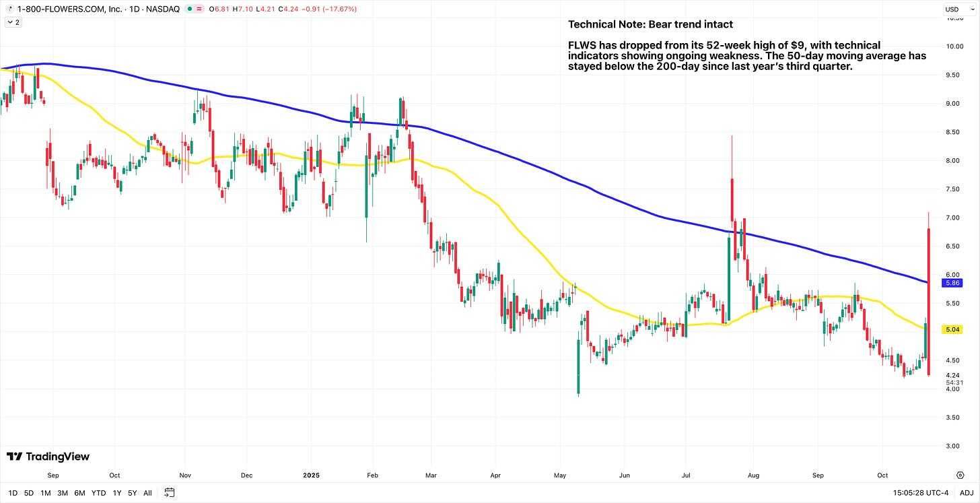Click the 4.24 current price label
The height and width of the screenshot is (503, 980).
(952, 375)
